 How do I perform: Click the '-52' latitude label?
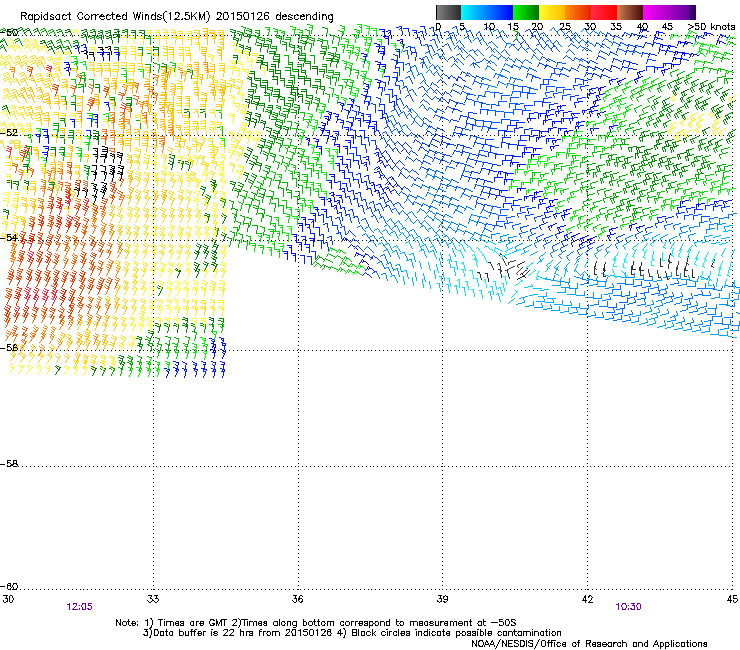tap(9, 133)
